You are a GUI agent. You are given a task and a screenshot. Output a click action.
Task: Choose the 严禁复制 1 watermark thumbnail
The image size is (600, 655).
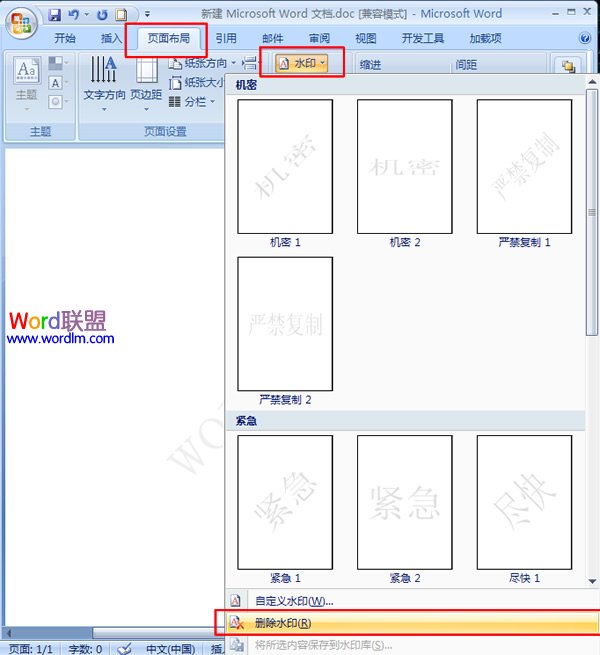[524, 166]
